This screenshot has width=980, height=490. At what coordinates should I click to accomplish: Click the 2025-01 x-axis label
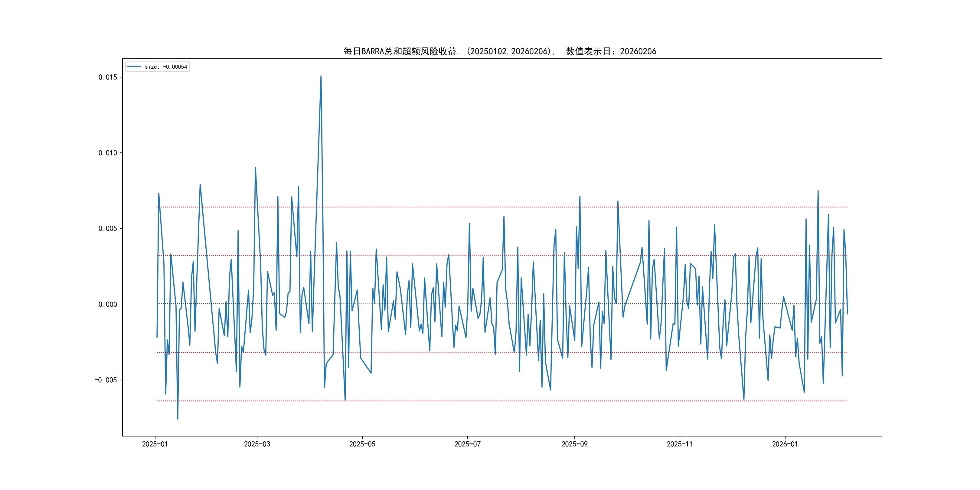(155, 444)
